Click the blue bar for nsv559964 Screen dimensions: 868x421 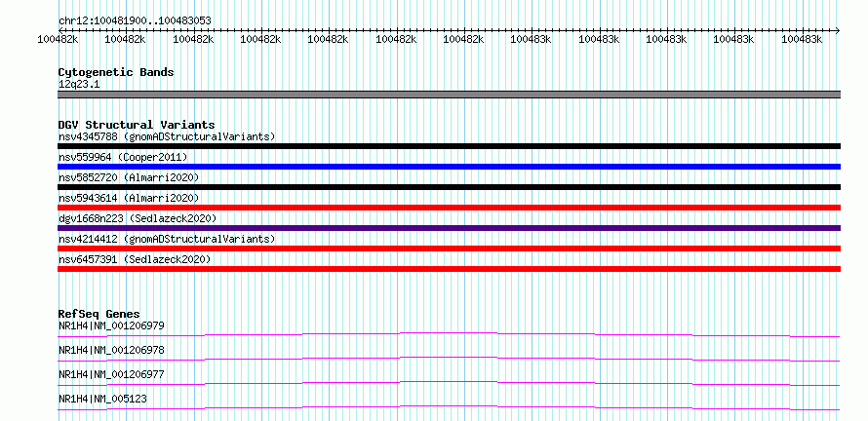449,167
